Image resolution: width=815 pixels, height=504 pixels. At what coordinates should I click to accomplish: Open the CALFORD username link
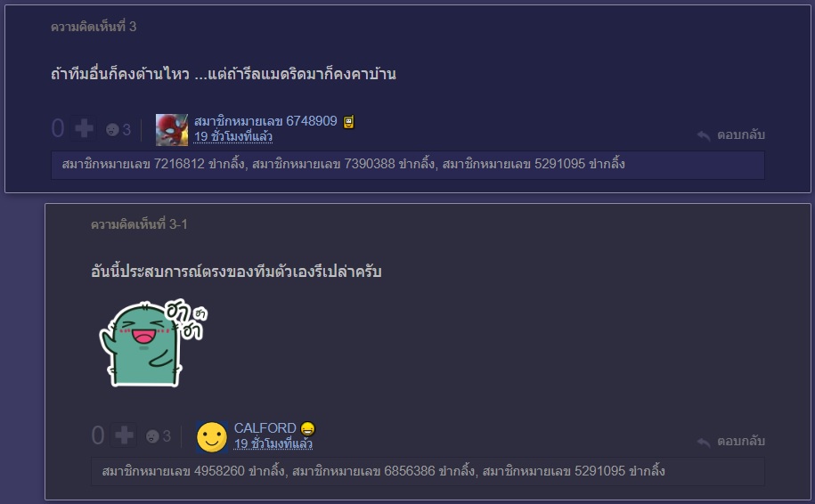point(265,427)
